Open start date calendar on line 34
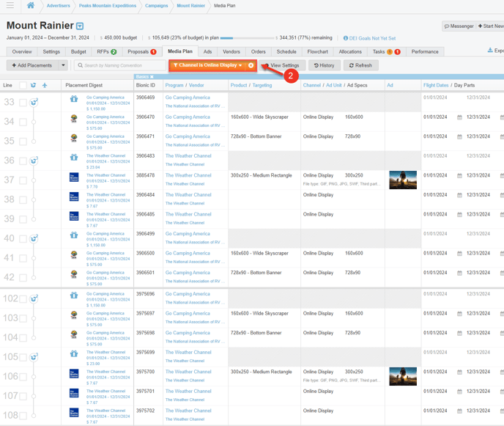Viewport: 504px width, 426px height. tap(459, 117)
